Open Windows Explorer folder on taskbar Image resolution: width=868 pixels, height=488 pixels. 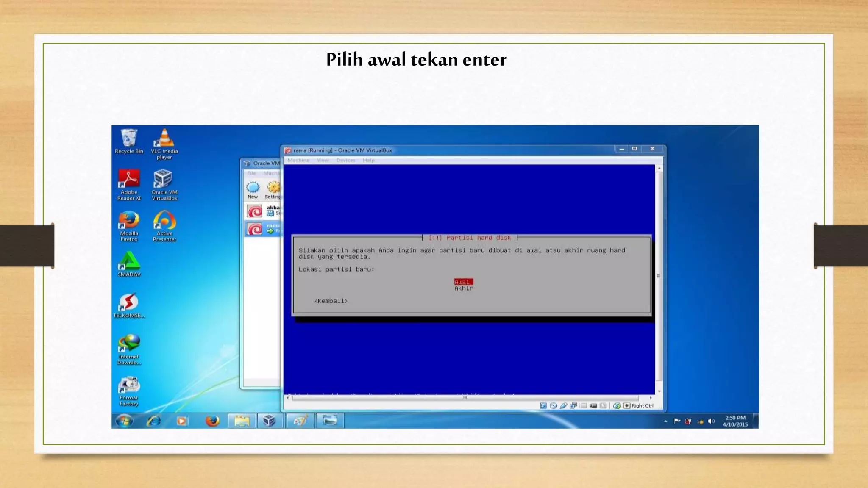242,421
